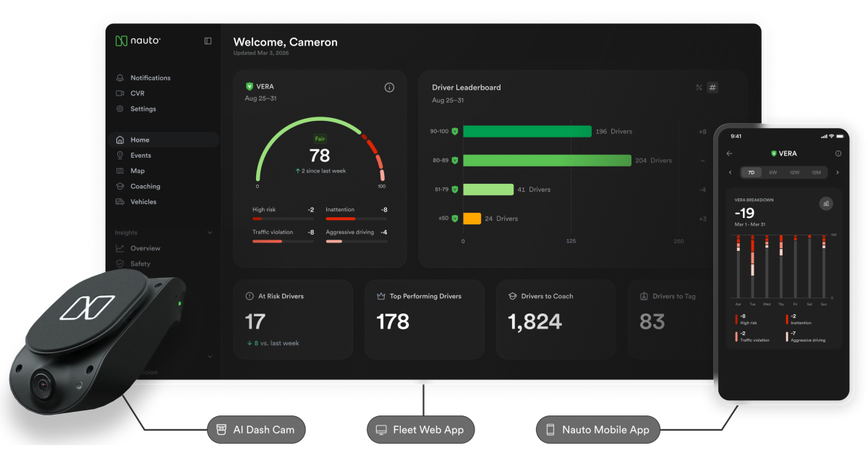
Task: Select the 12W tab in the mobile app
Action: pos(795,172)
